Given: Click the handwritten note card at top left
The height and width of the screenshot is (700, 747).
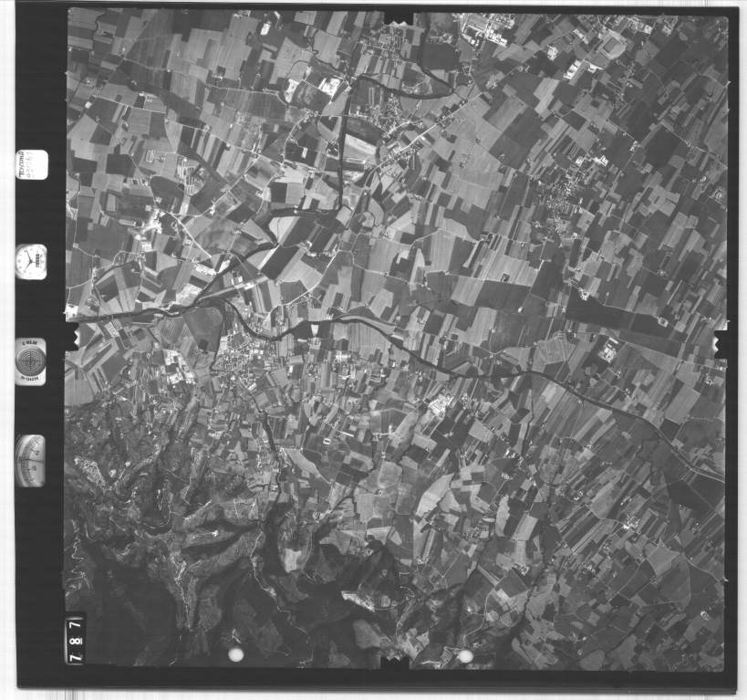Looking at the screenshot, I should [x=31, y=164].
